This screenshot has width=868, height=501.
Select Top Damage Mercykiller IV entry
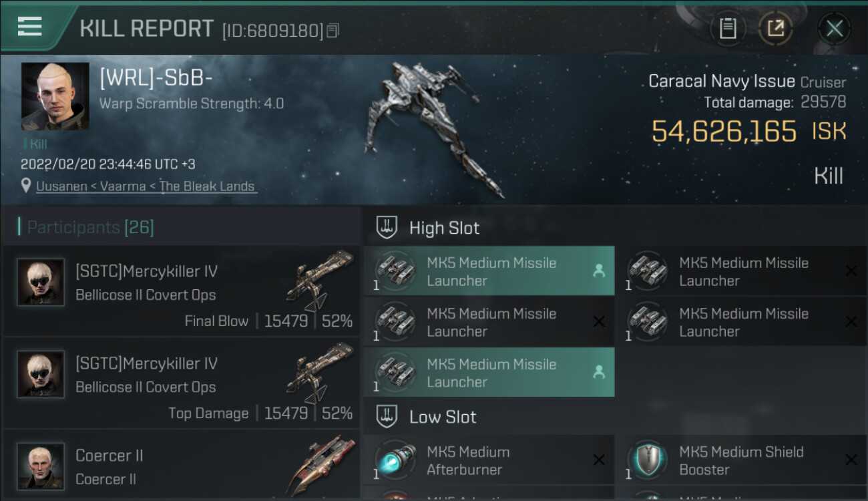coord(180,383)
